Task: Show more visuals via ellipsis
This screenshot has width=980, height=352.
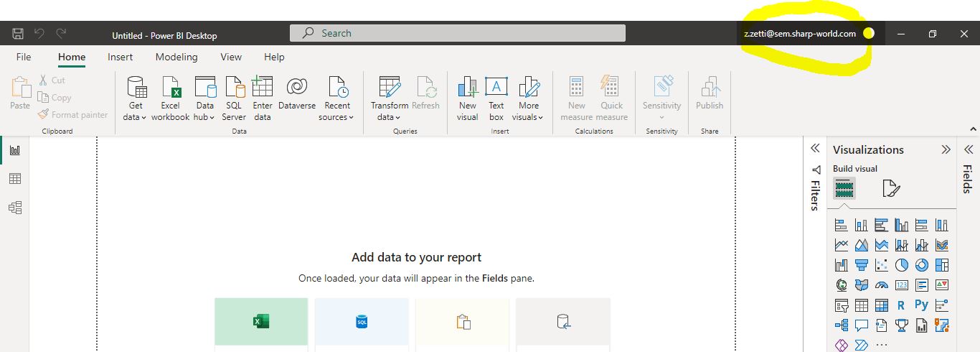Action: coord(882,346)
